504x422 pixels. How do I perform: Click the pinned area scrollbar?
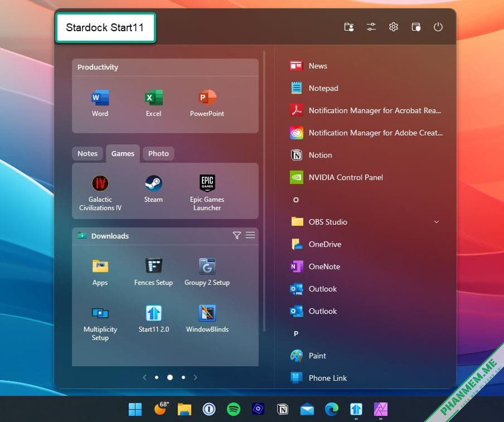[264, 191]
